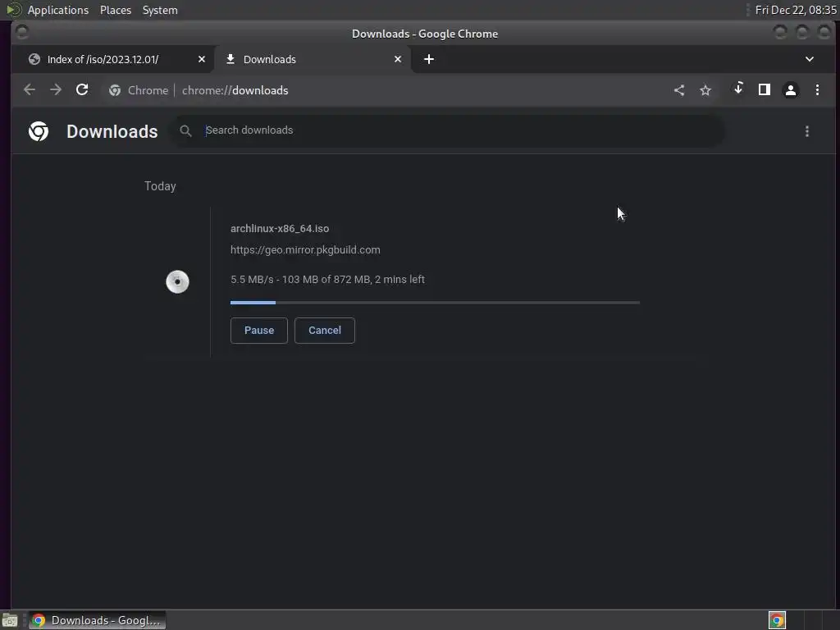Screen dimensions: 840x630
Task: Click the download status text with 2 mins left
Action: (327, 279)
